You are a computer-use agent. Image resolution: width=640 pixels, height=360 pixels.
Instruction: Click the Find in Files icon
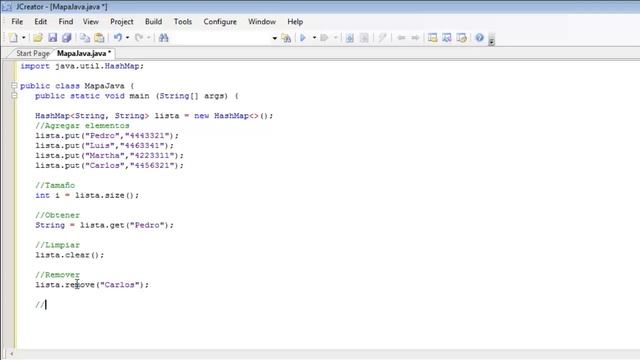coord(287,38)
